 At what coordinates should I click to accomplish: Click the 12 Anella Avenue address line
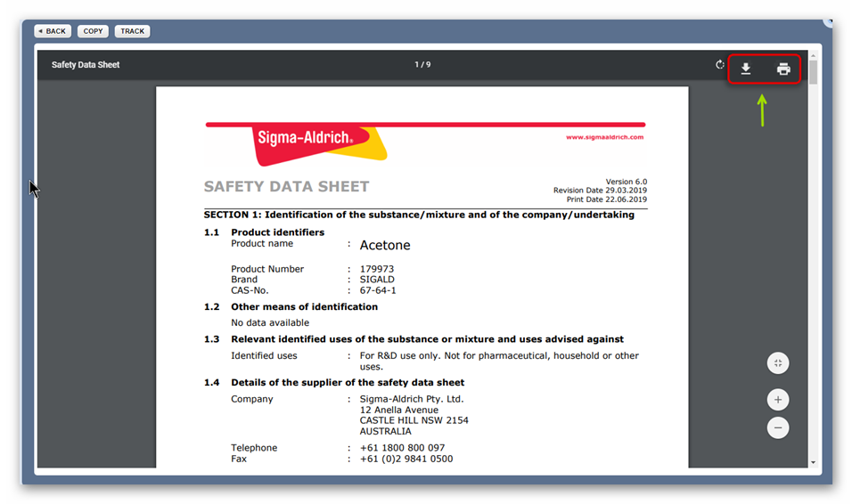coord(398,410)
